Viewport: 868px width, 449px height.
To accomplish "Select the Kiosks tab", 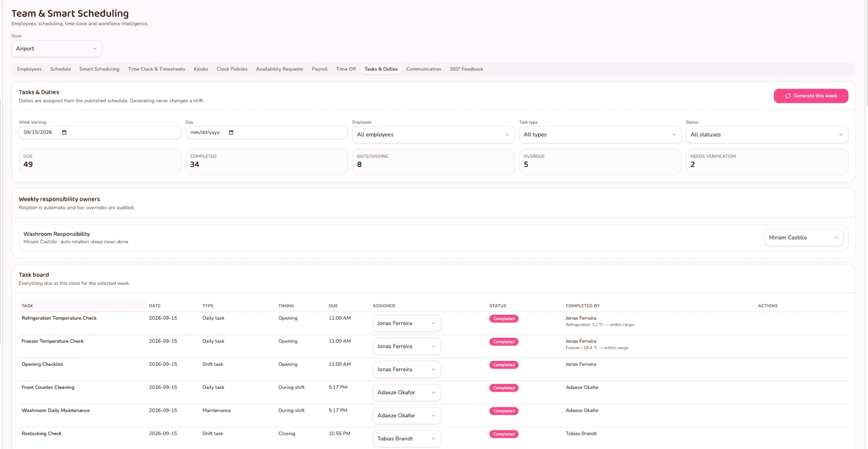I will pyautogui.click(x=201, y=69).
